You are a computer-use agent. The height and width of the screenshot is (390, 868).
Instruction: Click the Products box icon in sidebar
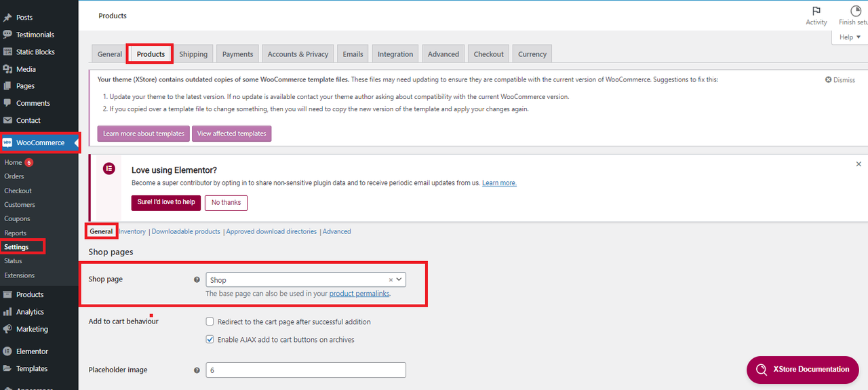point(7,294)
